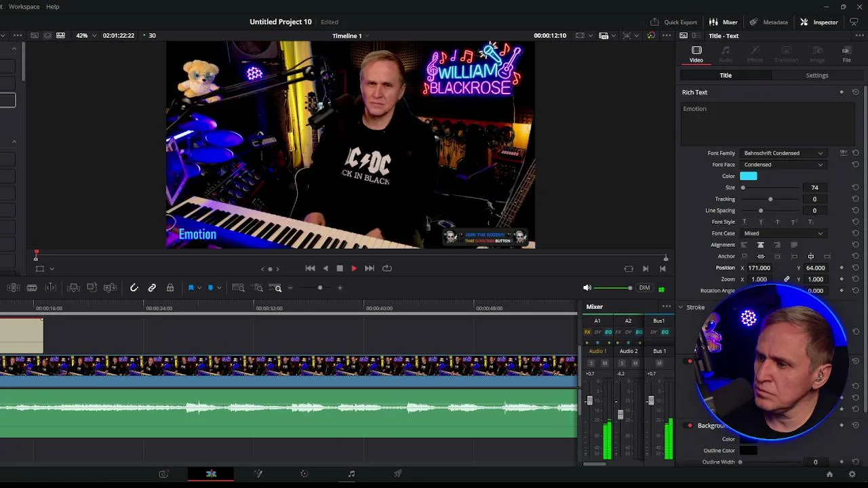The width and height of the screenshot is (868, 488).
Task: Select the Insert Clip tool
Action: pos(73,288)
